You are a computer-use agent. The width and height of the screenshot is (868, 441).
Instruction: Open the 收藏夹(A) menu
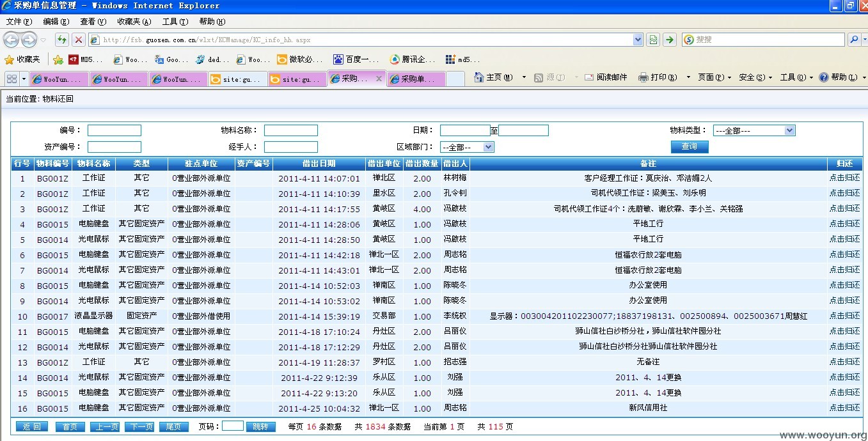point(134,22)
